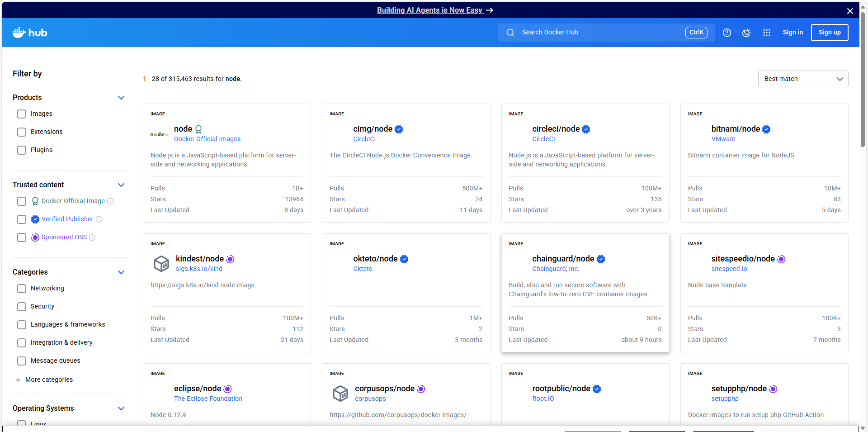Open the sitespeed.io publisher link
Screen dimensions: 868x432
[729, 269]
